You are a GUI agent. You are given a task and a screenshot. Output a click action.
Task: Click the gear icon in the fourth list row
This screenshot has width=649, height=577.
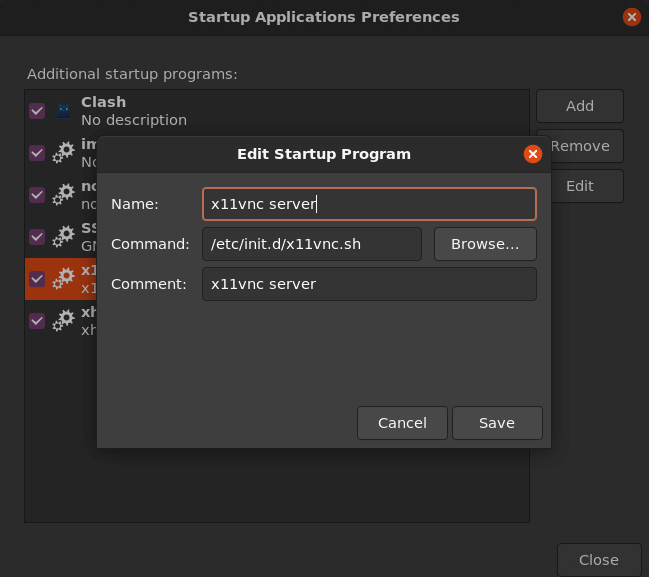(63, 236)
